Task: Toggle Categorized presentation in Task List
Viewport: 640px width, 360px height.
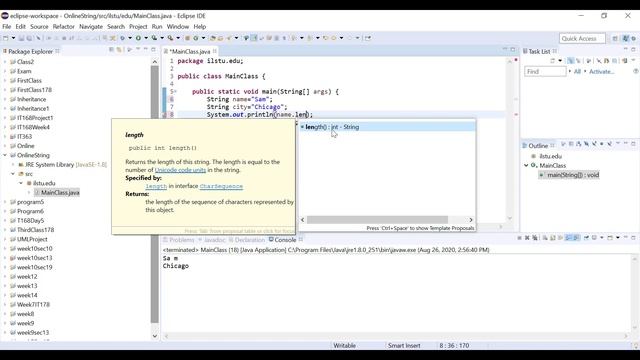Action: (570, 60)
